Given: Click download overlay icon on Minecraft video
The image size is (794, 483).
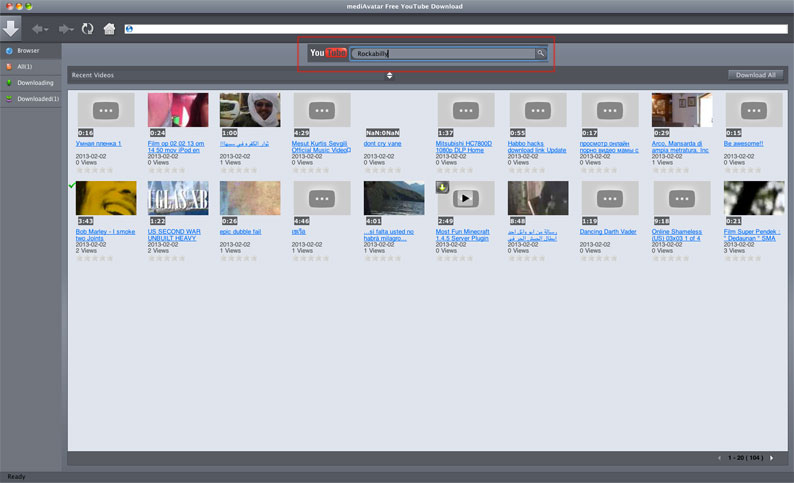Looking at the screenshot, I should [443, 187].
